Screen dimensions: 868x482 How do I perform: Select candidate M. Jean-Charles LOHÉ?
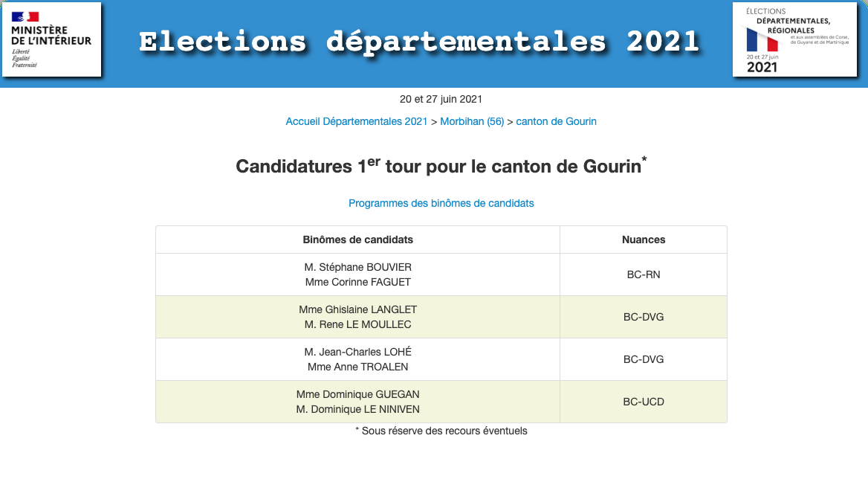358,352
